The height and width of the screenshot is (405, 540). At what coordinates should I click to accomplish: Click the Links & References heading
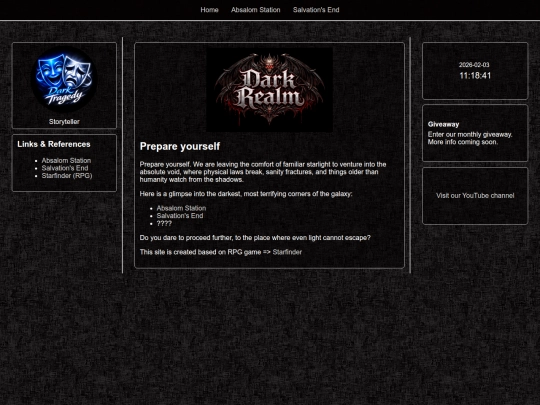pyautogui.click(x=54, y=144)
